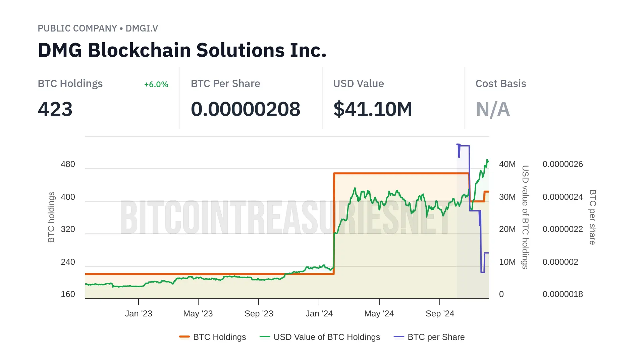644x362 pixels.
Task: Click the Cost Basis N/A value
Action: click(x=493, y=109)
